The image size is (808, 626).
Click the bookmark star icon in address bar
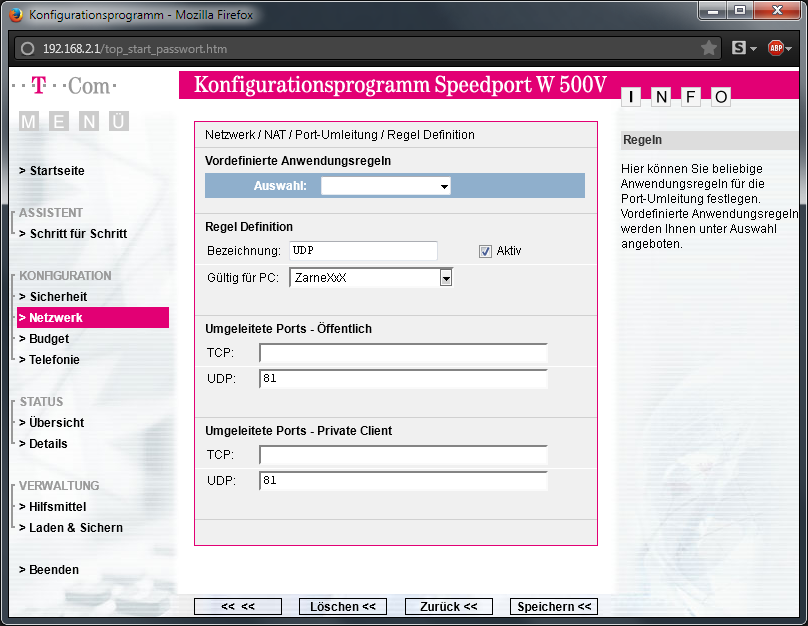709,48
